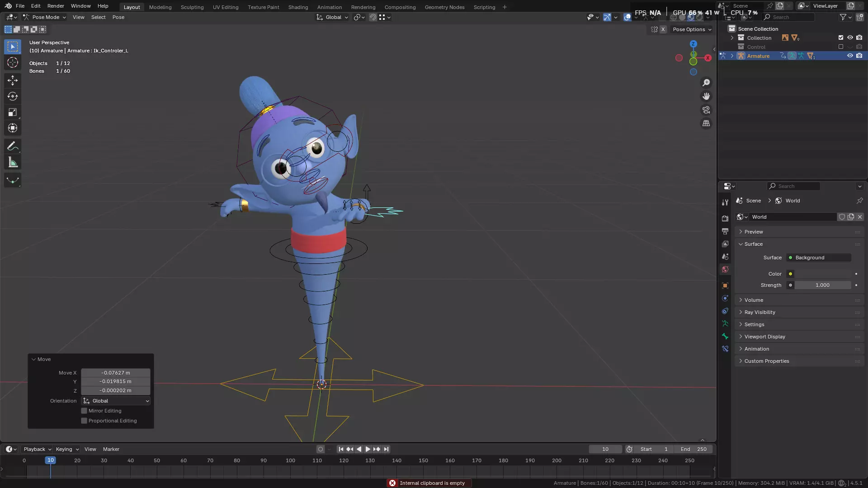Switch perspective/orthographic grid icon
868x488 pixels.
706,123
